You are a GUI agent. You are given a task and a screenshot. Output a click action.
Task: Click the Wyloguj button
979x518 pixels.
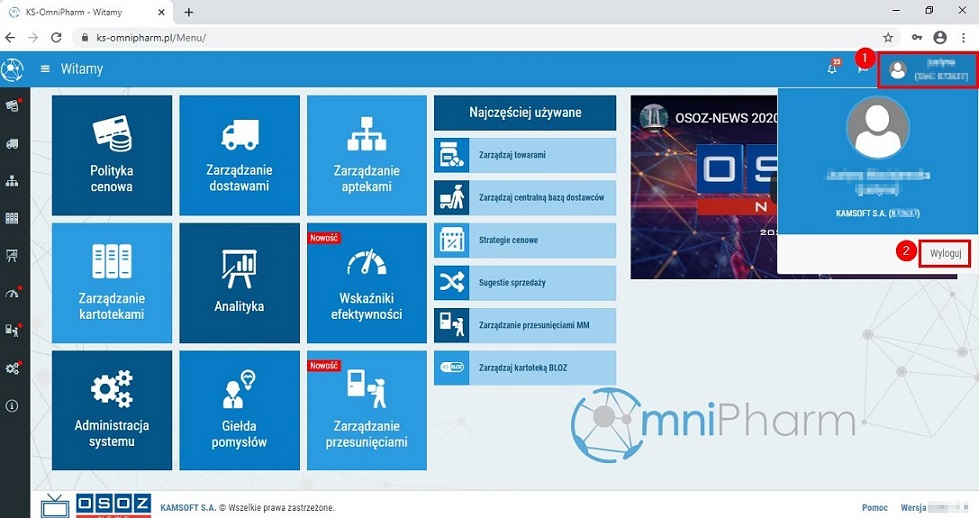[945, 253]
